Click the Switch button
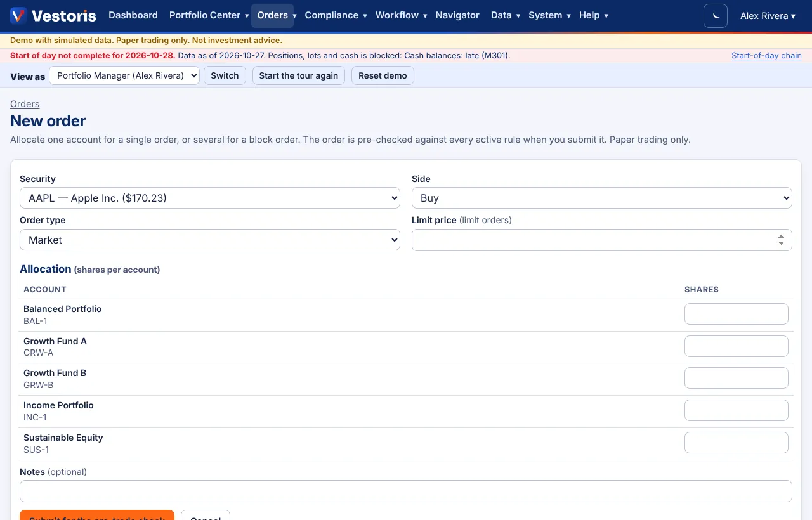 [x=225, y=75]
